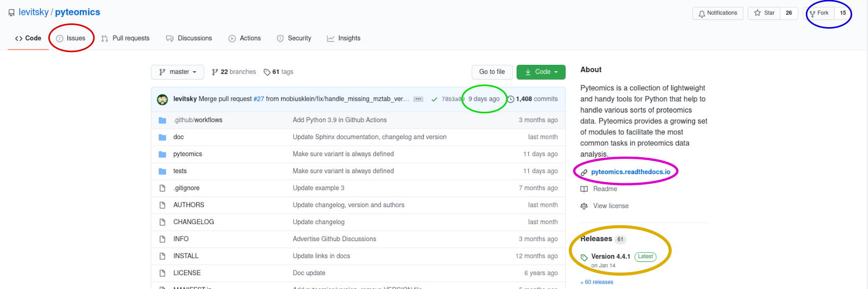The width and height of the screenshot is (868, 289).
Task: Visit pyteomics.readthedocs.io link
Action: [x=631, y=172]
